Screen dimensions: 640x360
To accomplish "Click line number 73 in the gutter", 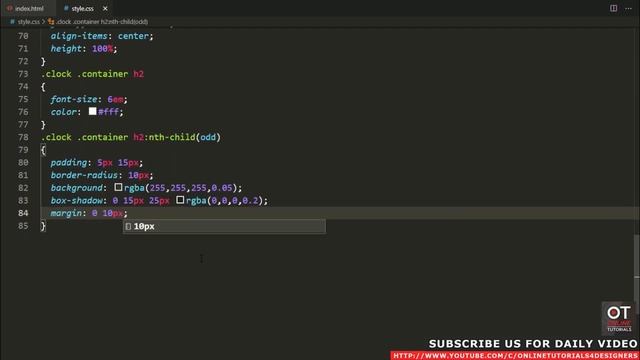I will coord(23,74).
